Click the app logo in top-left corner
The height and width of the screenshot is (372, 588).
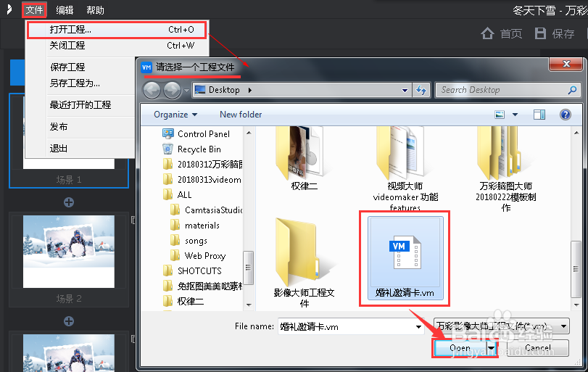(9, 9)
